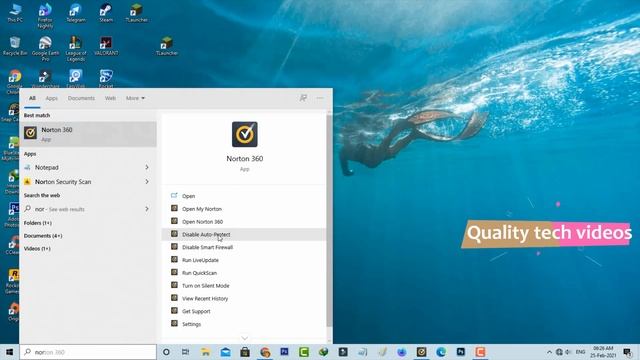Launch Google Earth Pro shortcut
640x360 pixels.
(45, 49)
